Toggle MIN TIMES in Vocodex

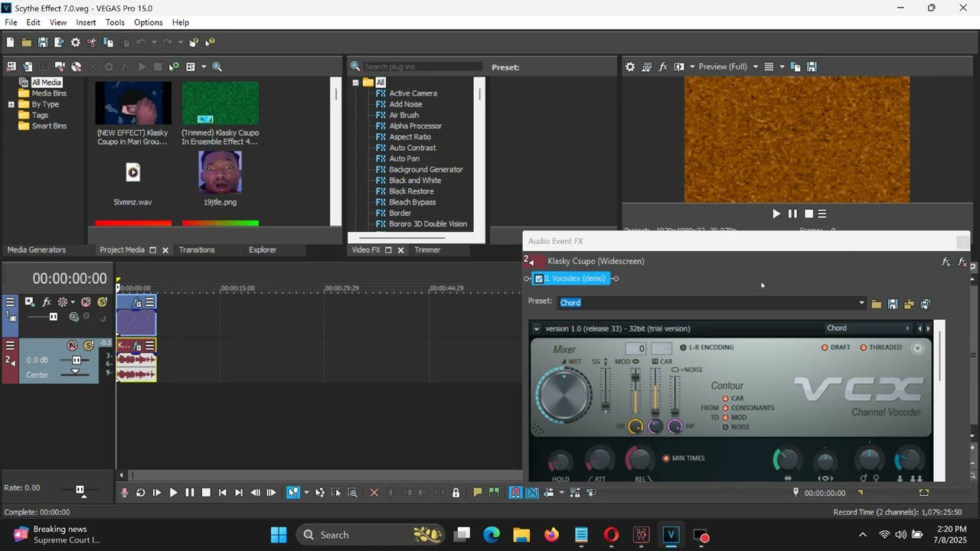click(666, 458)
